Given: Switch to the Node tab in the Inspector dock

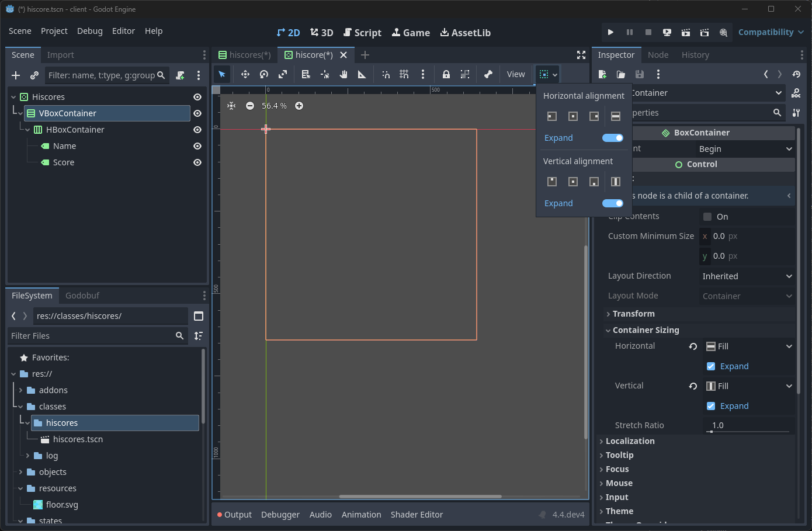Looking at the screenshot, I should pyautogui.click(x=658, y=55).
